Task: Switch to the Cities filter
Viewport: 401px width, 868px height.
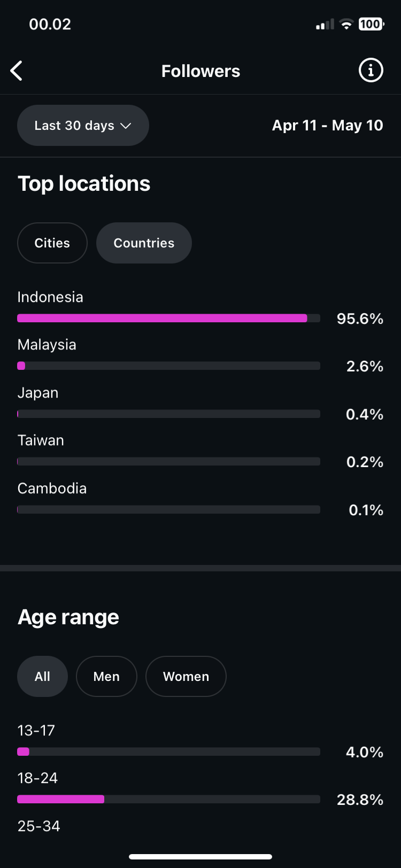Action: [x=52, y=243]
